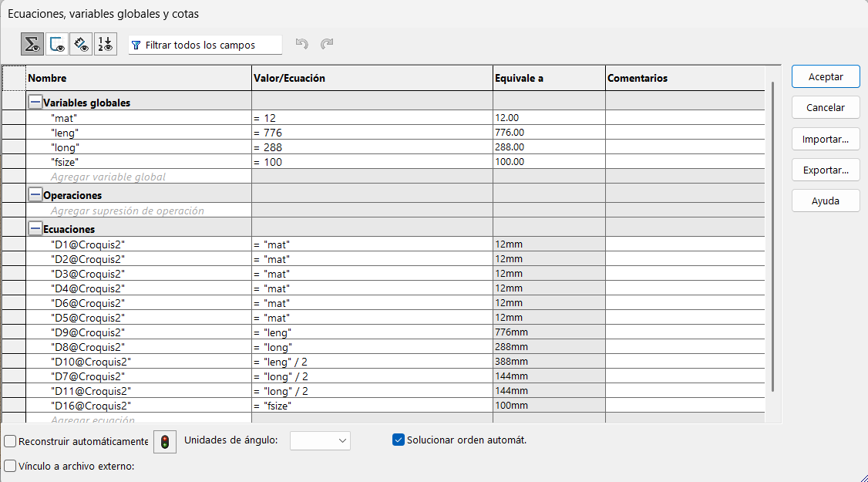Viewport: 868px width, 482px height.
Task: Switch to the Dimension view icon
Action: click(81, 45)
